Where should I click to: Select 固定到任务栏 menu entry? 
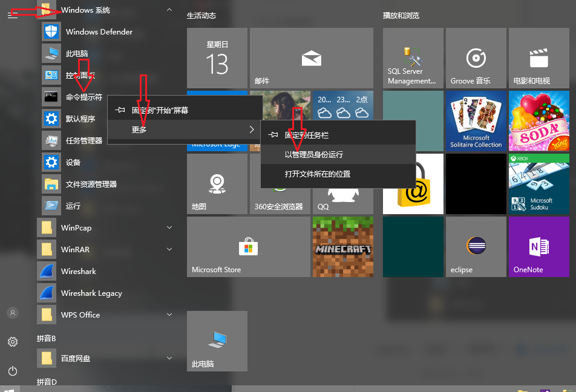pos(338,135)
